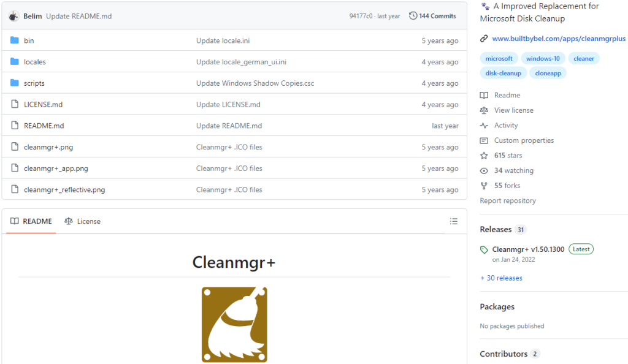Viewport: 628px width, 364px height.
Task: Open commit 'Update locale.ini' for bin
Action: coord(223,40)
